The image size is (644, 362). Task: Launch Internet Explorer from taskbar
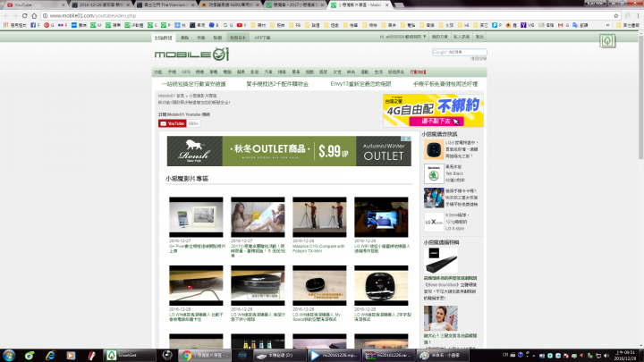(x=50, y=355)
